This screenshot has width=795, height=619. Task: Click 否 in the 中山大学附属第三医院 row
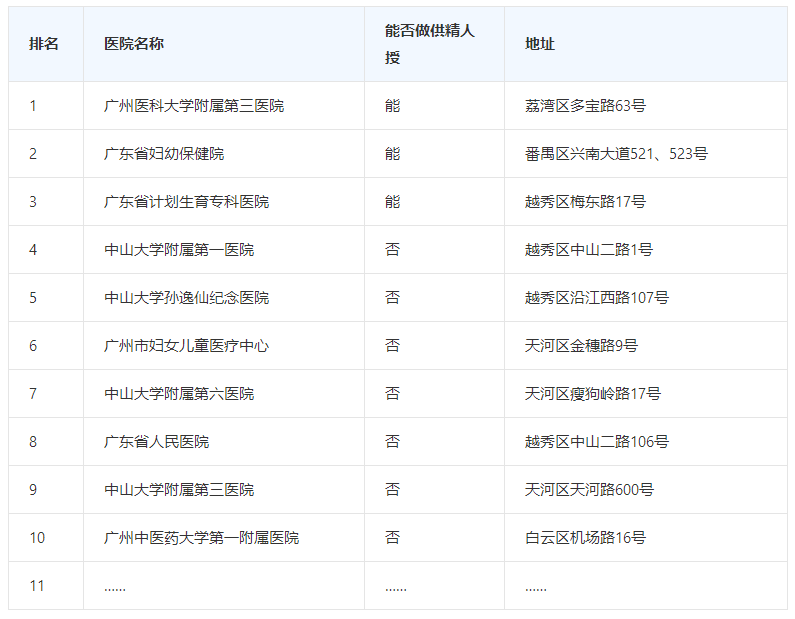[x=392, y=490]
